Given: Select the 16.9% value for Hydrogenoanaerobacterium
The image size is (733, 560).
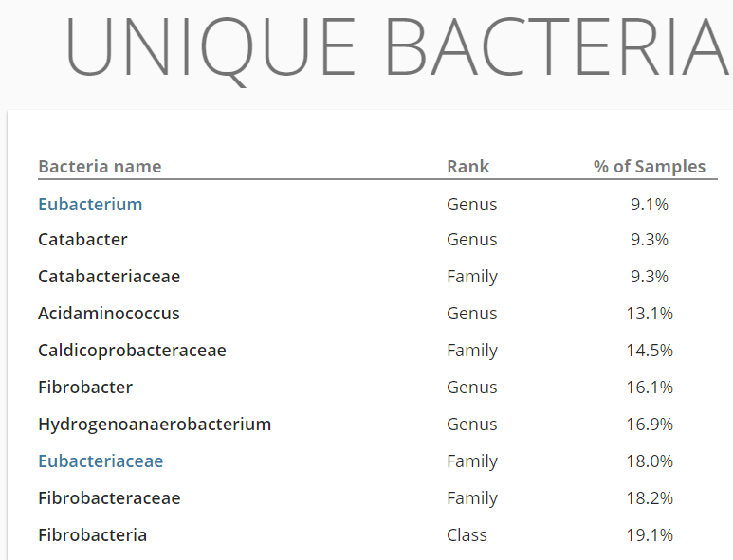Looking at the screenshot, I should pos(650,425).
